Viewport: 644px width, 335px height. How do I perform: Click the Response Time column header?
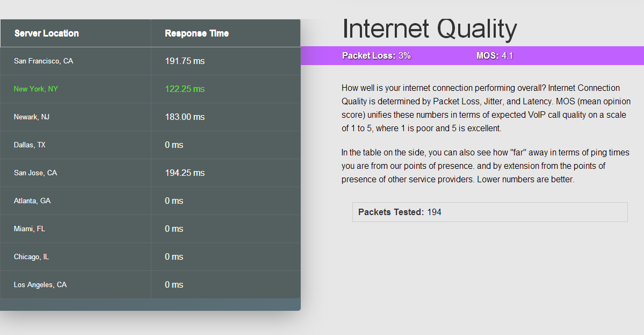197,33
